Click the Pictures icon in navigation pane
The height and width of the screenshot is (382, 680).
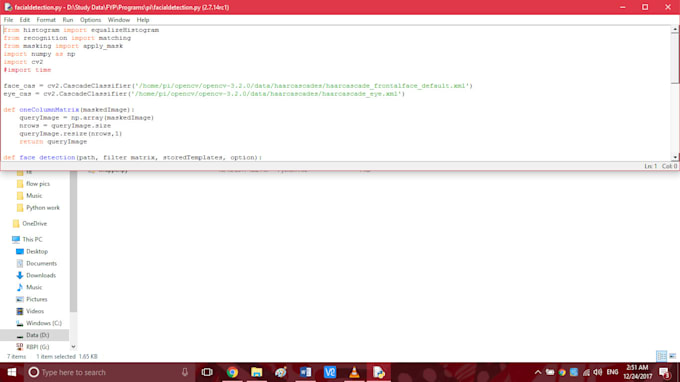click(x=20, y=299)
